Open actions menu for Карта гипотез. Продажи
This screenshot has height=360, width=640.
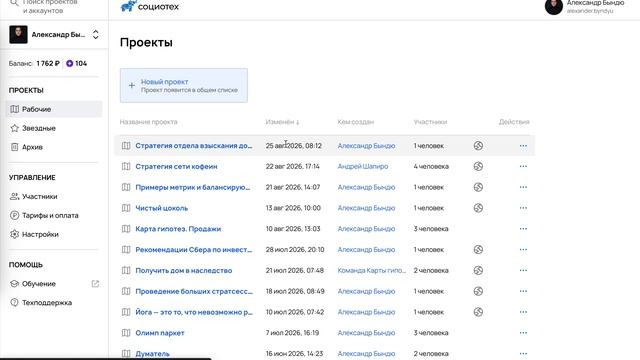pos(523,229)
